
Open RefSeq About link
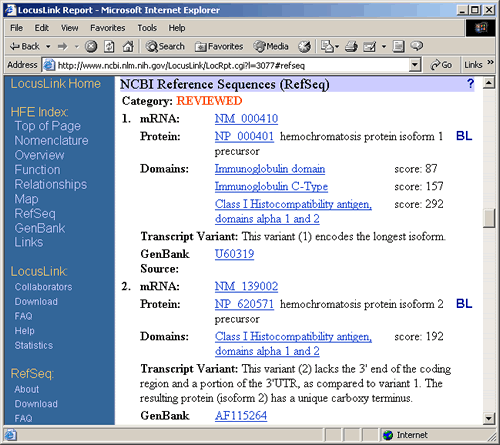tap(27, 389)
